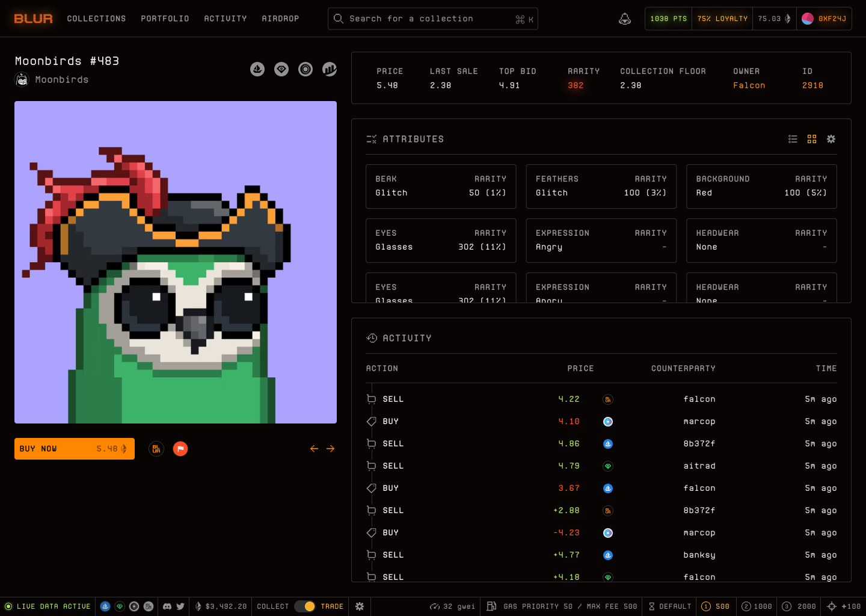The image size is (866, 616).
Task: Toggle the Collect/Trade switch
Action: [x=305, y=606]
